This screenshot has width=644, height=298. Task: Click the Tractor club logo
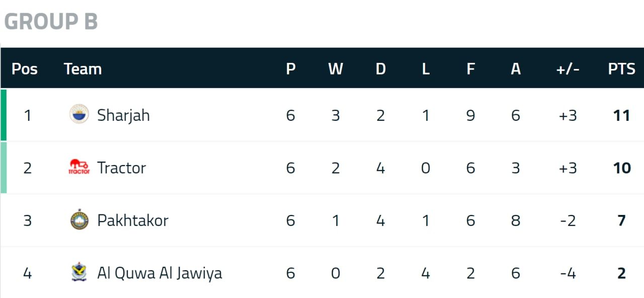(x=79, y=167)
